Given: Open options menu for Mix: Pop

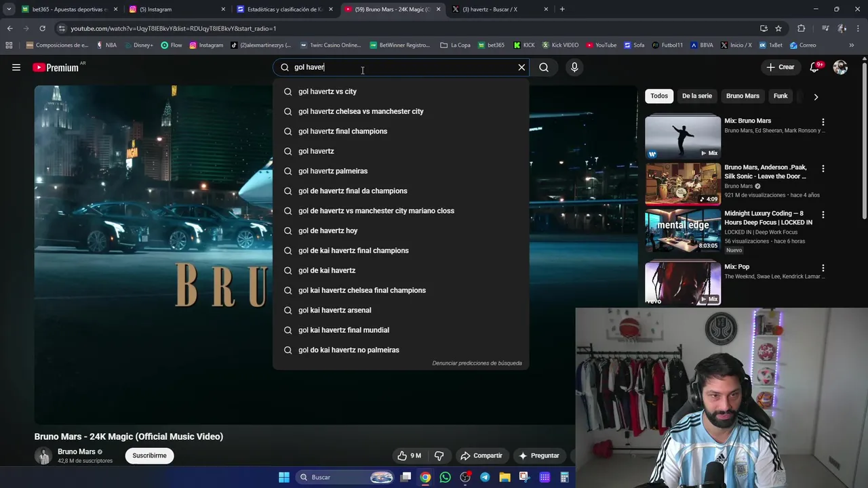Looking at the screenshot, I should (823, 268).
